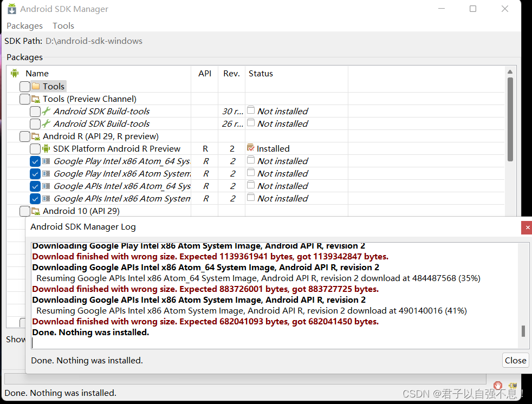
Task: Click the error line expecting 682041093 bytes
Action: coord(205,322)
